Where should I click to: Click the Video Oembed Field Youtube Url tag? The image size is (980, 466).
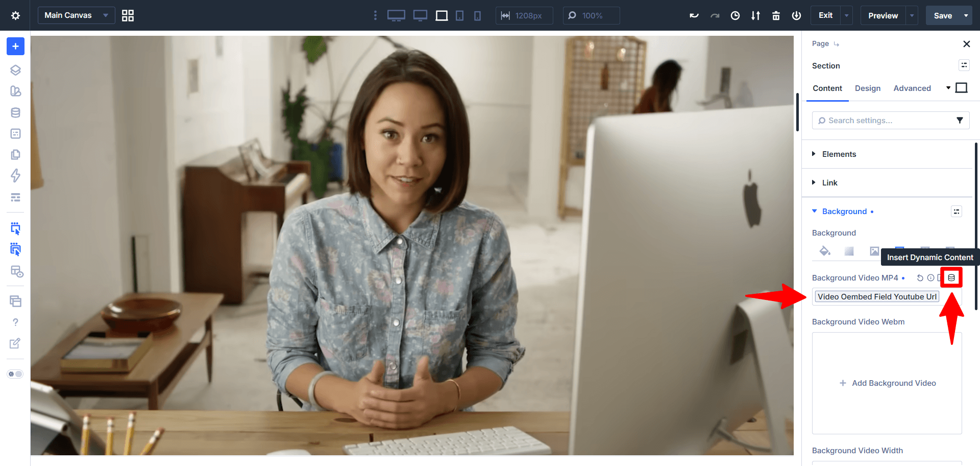point(877,297)
